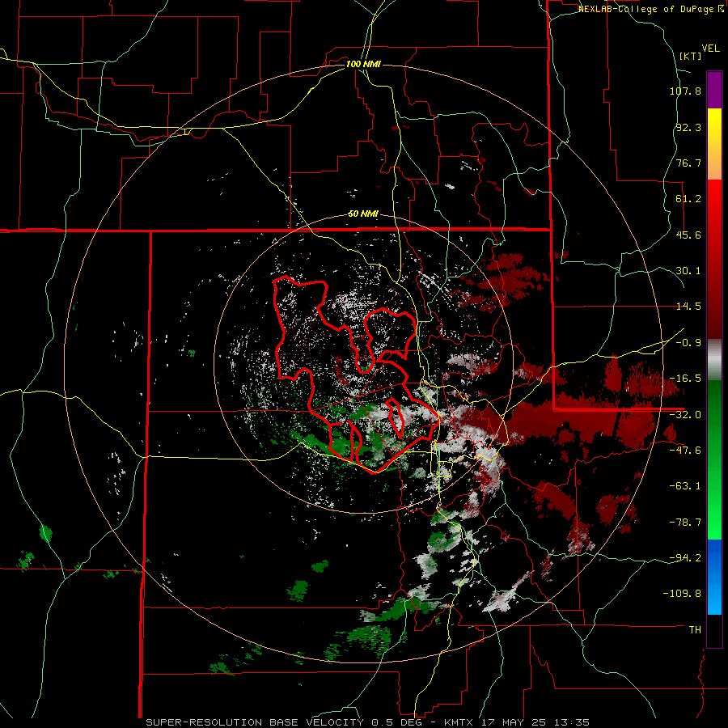Select the 61.2 velocity scale value
The image size is (728, 728).
688,199
